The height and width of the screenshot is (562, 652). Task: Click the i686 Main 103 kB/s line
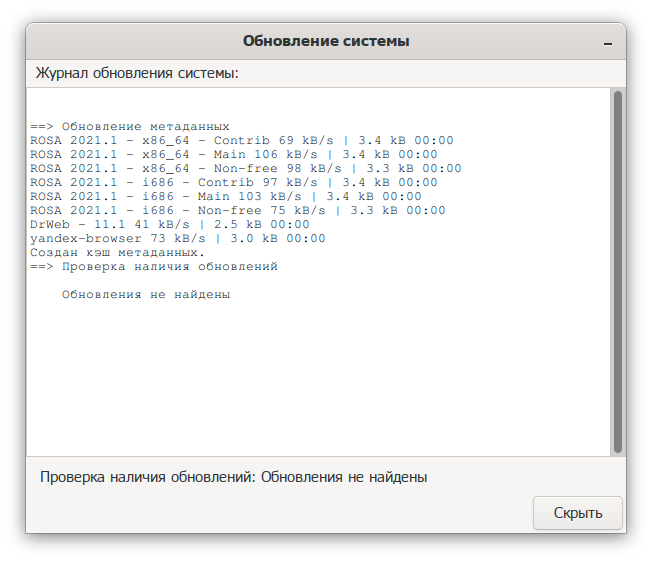tap(226, 196)
